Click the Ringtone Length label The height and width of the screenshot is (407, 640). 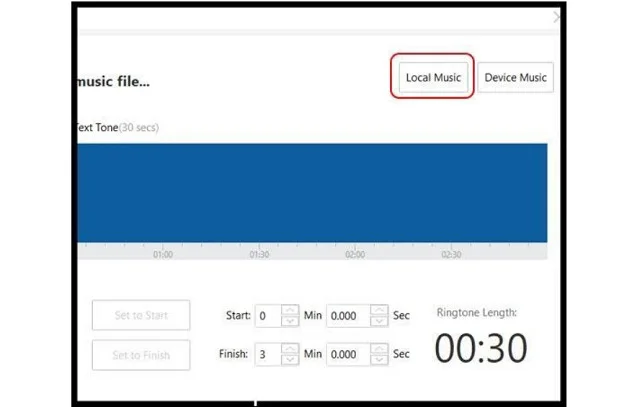pyautogui.click(x=477, y=313)
